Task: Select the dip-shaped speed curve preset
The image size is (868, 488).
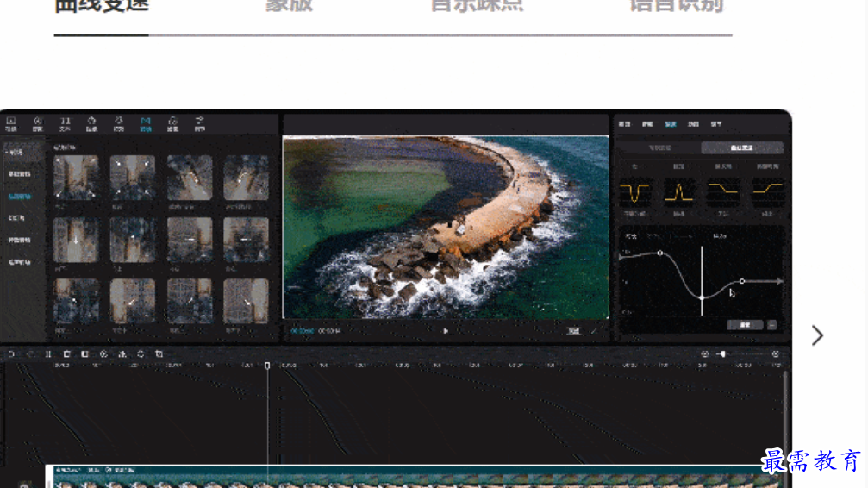Action: click(x=634, y=193)
